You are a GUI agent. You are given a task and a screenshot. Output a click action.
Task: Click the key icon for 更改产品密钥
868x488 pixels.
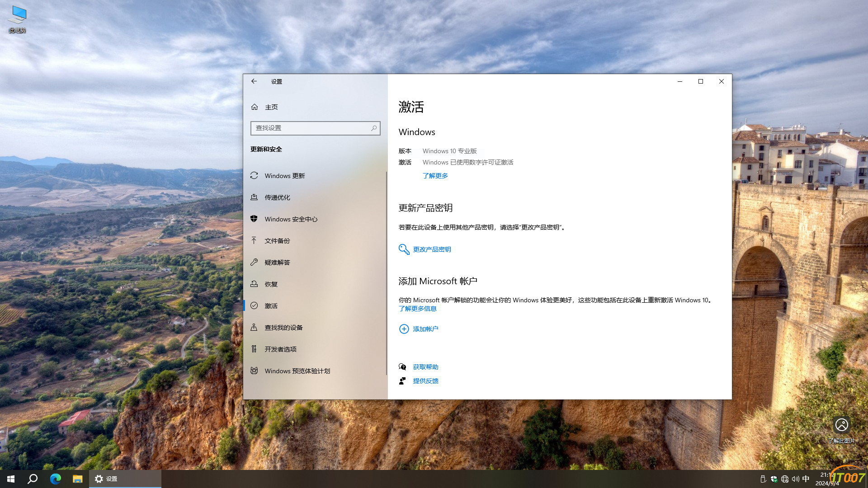tap(404, 249)
